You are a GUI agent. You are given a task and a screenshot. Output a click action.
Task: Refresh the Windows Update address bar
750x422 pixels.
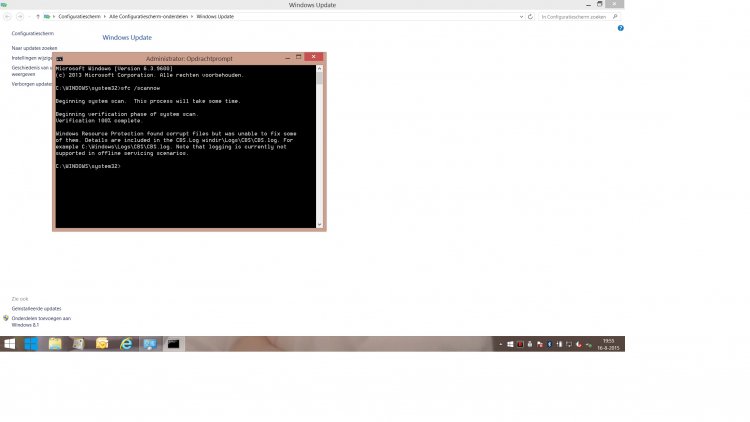[530, 17]
